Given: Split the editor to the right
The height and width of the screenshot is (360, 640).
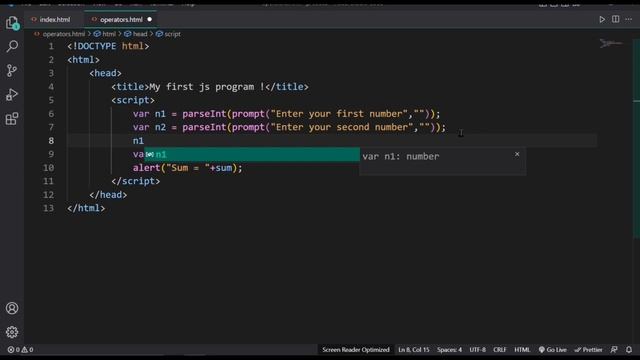Looking at the screenshot, I should (x=616, y=19).
